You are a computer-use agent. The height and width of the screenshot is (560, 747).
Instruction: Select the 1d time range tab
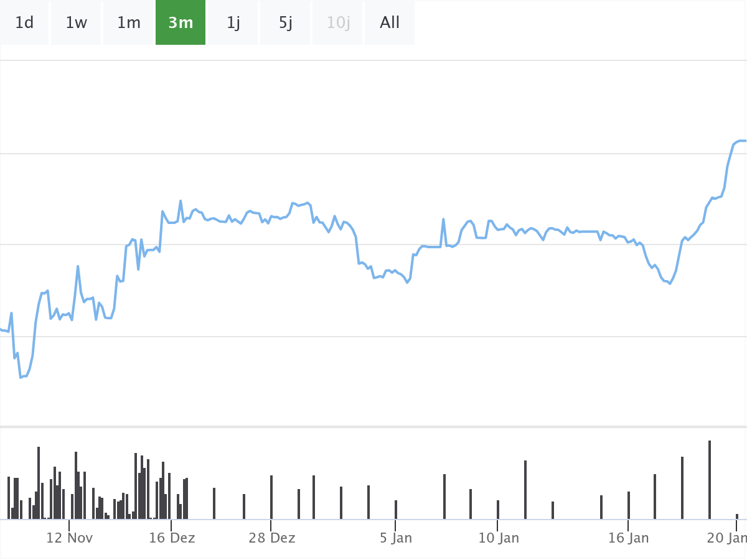[x=24, y=23]
